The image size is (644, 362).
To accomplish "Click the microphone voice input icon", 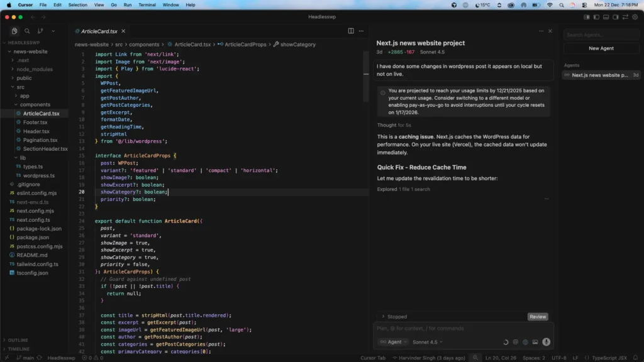I will (546, 342).
